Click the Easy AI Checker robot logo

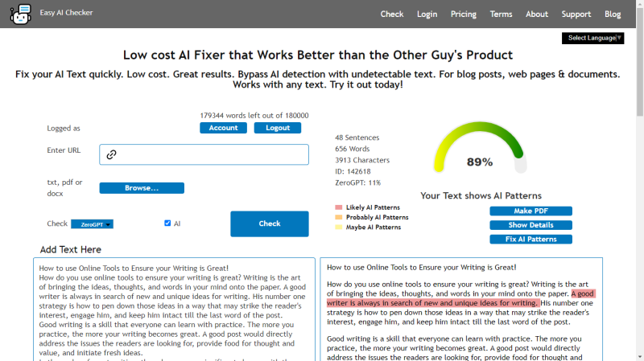pyautogui.click(x=20, y=14)
